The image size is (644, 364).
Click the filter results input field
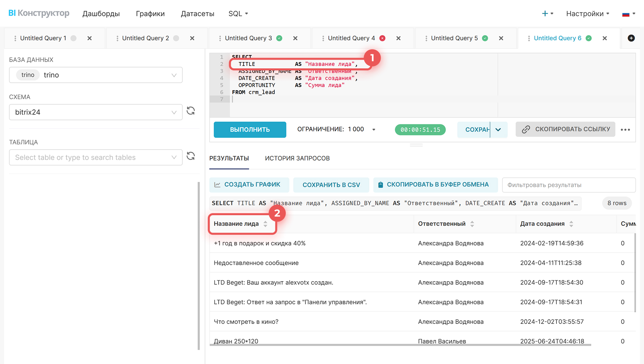[569, 185]
